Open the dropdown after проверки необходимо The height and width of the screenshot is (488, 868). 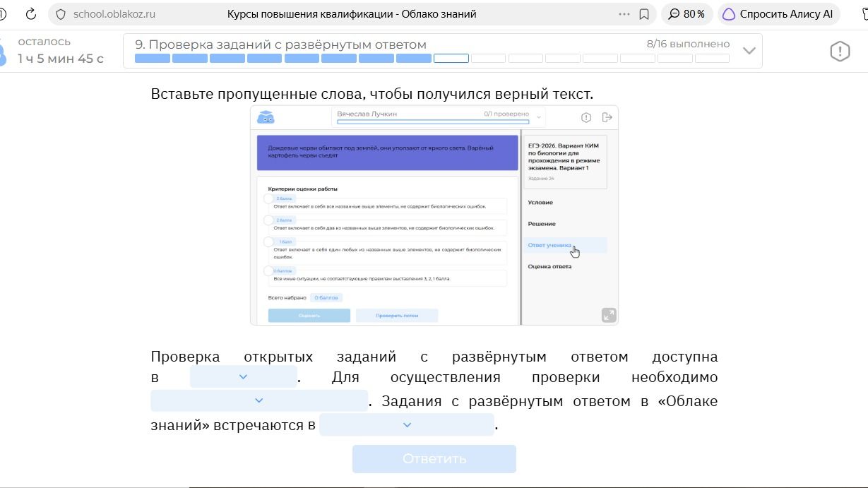click(258, 400)
